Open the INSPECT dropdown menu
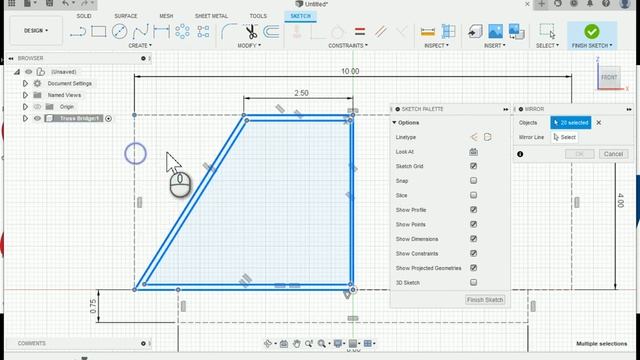 pos(436,45)
